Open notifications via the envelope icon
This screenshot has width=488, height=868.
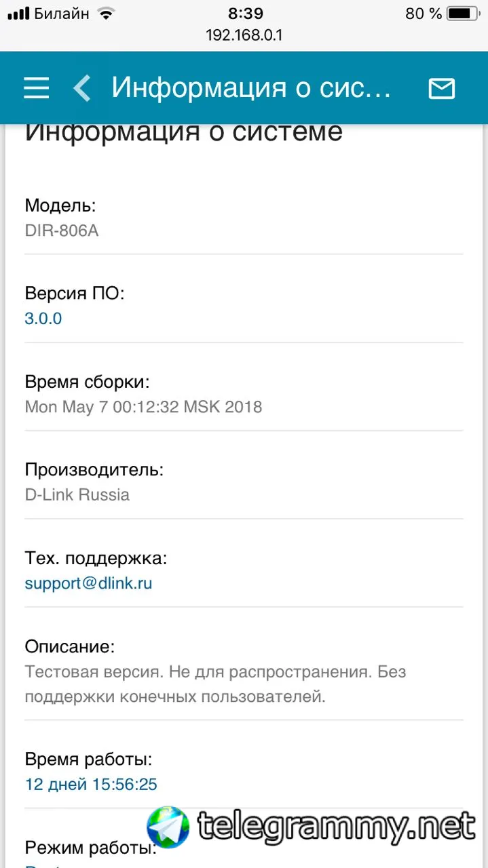point(441,89)
